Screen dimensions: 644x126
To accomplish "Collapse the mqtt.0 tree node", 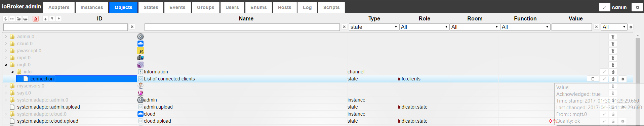I will [6, 65].
